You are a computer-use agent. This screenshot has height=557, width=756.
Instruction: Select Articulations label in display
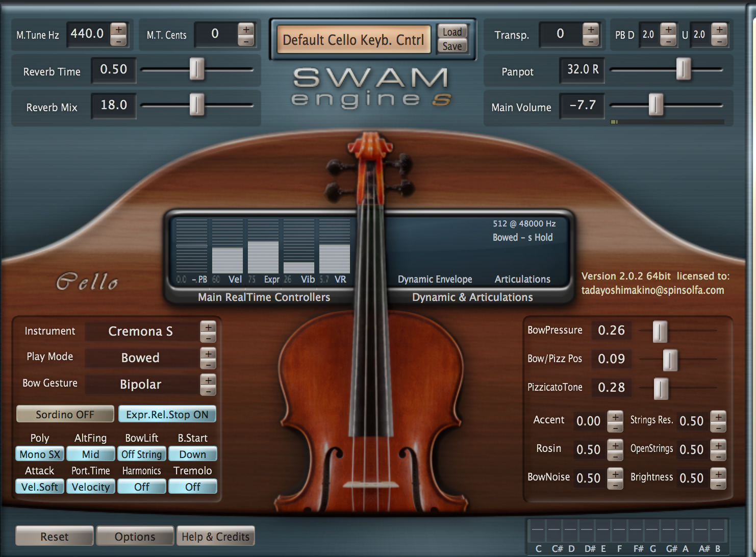point(522,279)
